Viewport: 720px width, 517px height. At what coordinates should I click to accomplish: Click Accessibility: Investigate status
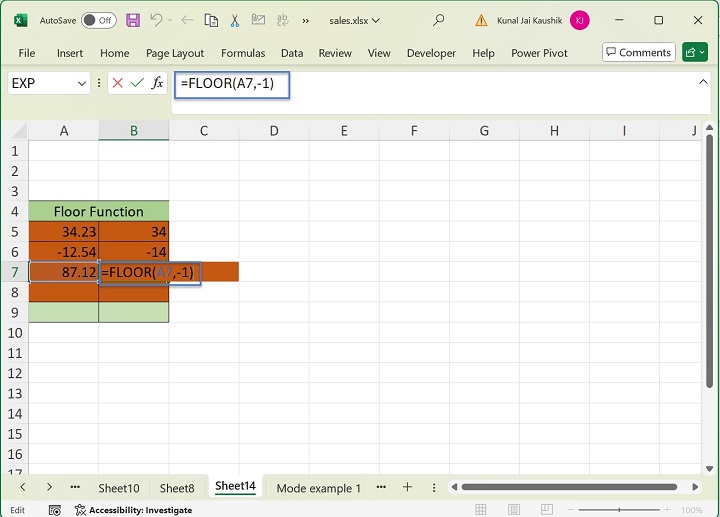click(x=134, y=510)
